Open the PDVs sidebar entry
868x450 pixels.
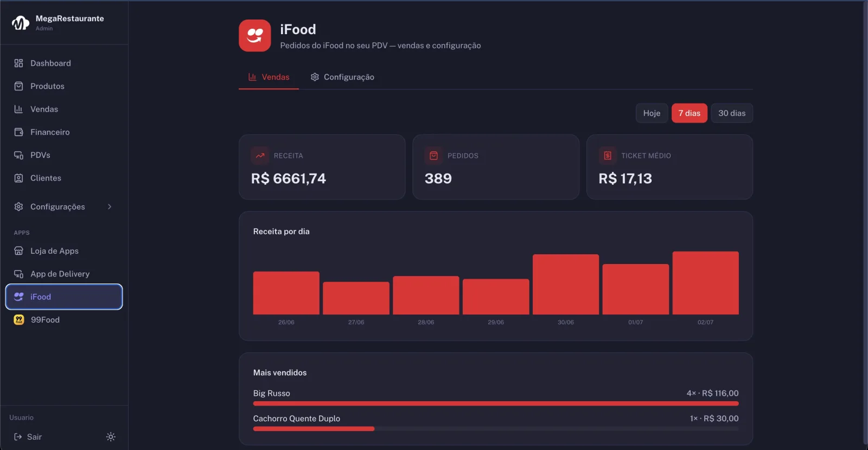[x=64, y=155]
